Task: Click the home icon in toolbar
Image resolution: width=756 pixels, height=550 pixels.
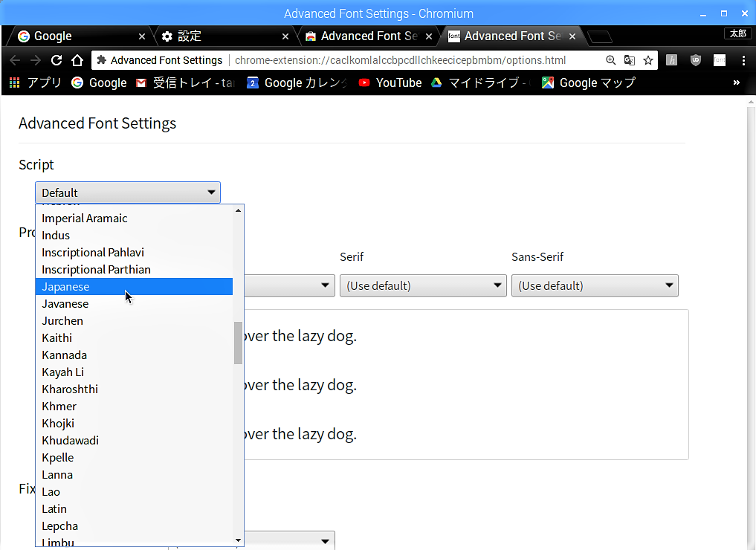Action: tap(77, 60)
